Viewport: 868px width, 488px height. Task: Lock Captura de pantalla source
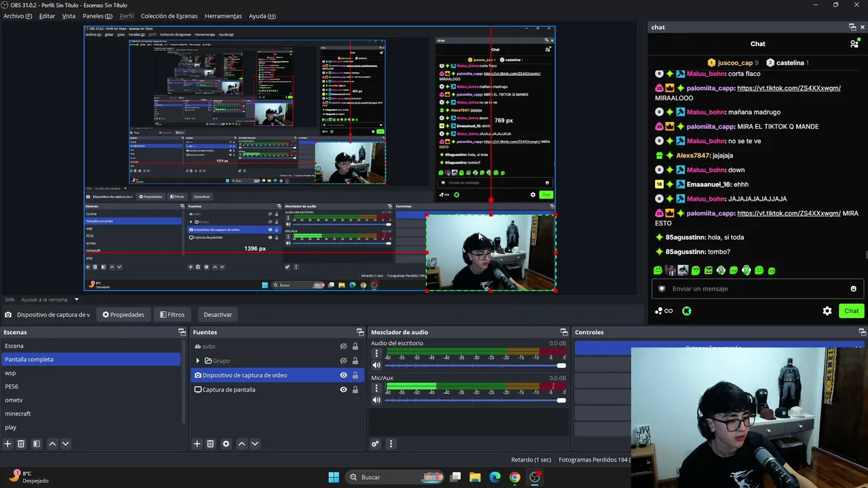(x=355, y=390)
